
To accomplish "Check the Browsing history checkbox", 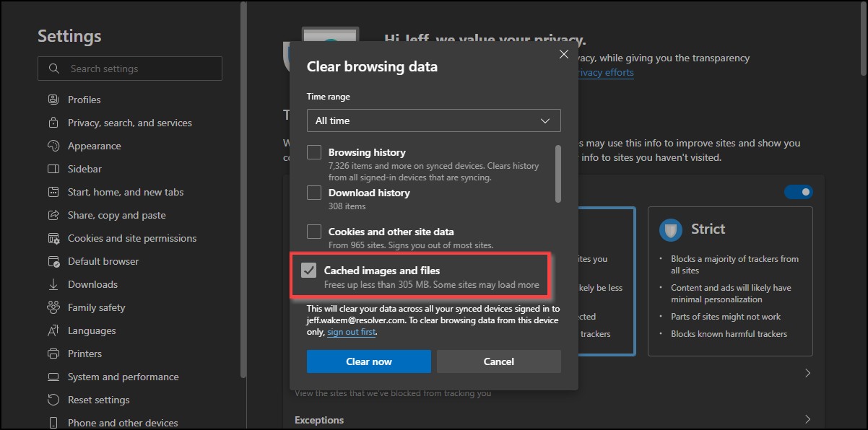I will tap(314, 152).
